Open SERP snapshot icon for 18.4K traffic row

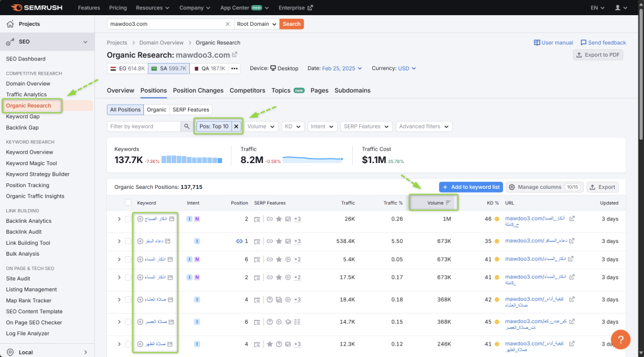tap(257, 300)
